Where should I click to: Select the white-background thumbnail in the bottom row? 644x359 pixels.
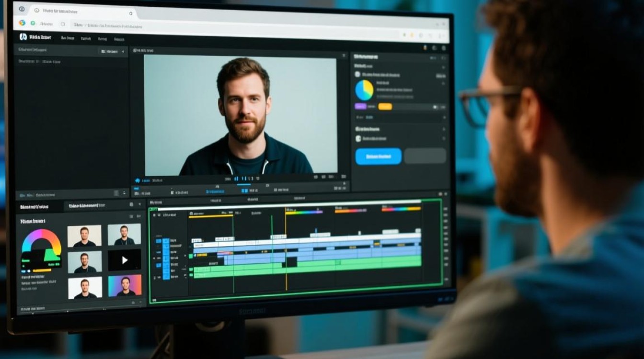point(85,288)
